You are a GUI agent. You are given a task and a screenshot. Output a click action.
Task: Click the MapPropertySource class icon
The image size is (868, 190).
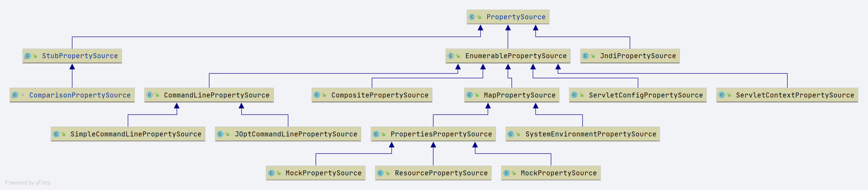[x=470, y=95]
